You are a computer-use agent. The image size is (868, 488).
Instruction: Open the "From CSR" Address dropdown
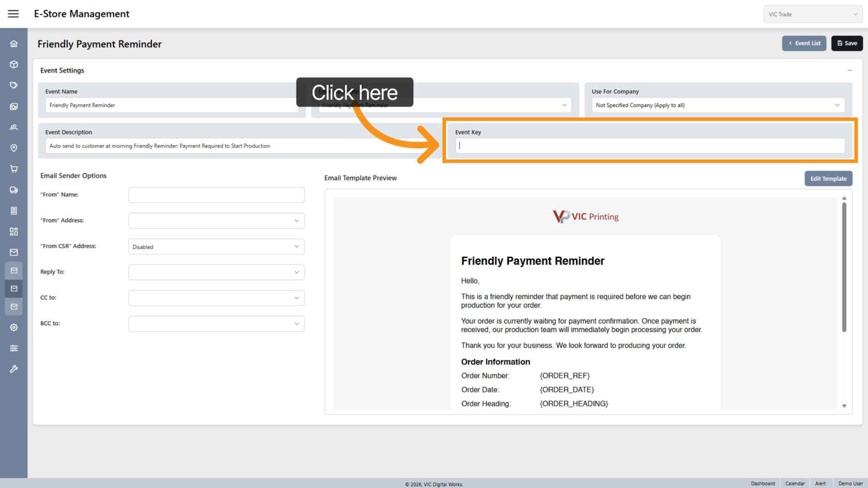point(216,247)
